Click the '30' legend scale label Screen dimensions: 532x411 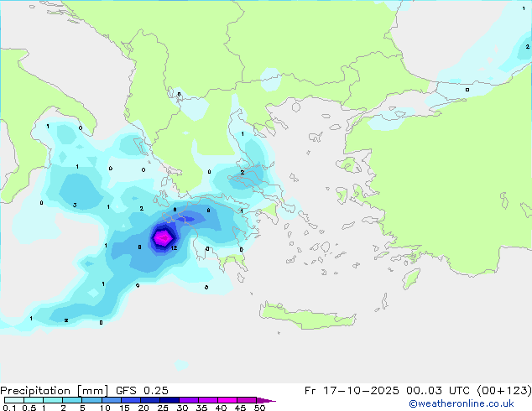182,408
